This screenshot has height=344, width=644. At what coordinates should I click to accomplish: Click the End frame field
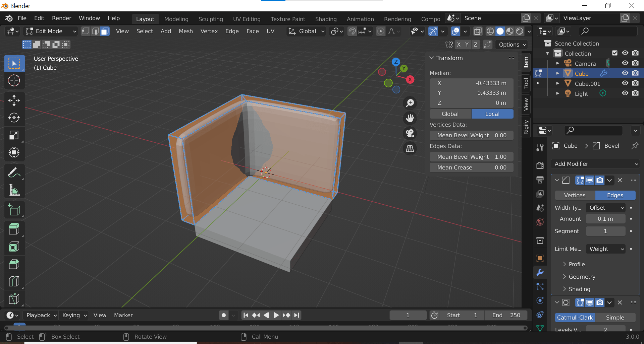click(506, 315)
